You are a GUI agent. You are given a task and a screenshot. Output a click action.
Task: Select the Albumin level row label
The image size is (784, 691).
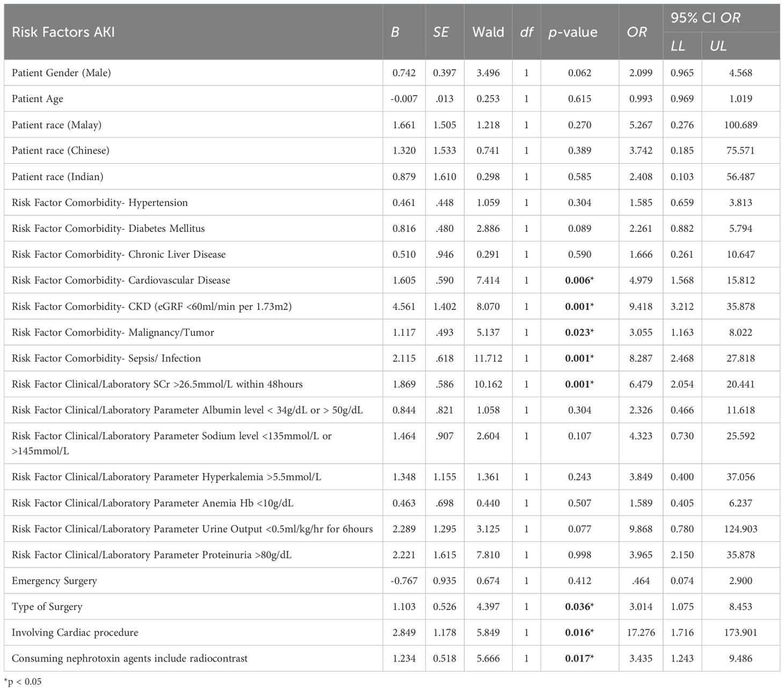[187, 410]
